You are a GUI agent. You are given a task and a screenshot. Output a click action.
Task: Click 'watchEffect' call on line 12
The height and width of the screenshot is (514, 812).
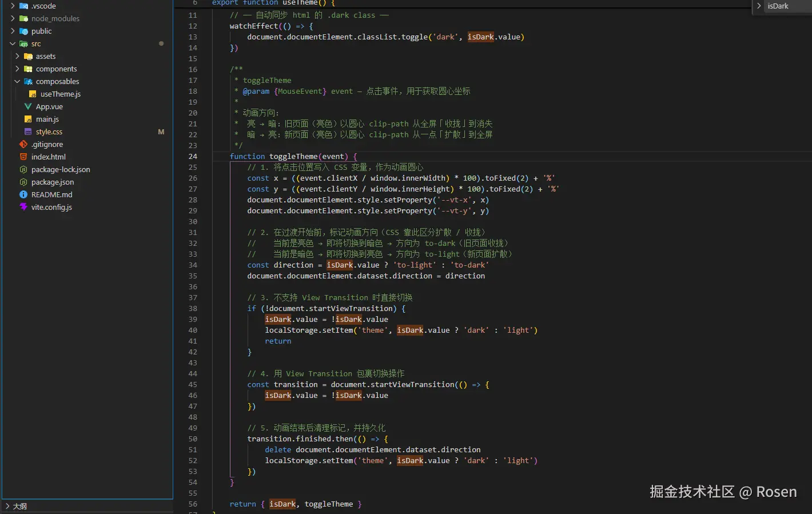pos(254,26)
